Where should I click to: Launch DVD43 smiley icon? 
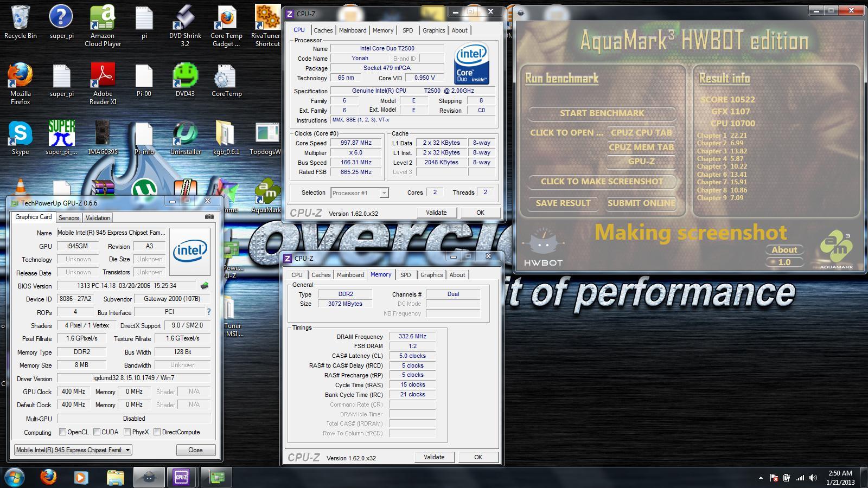pyautogui.click(x=185, y=80)
